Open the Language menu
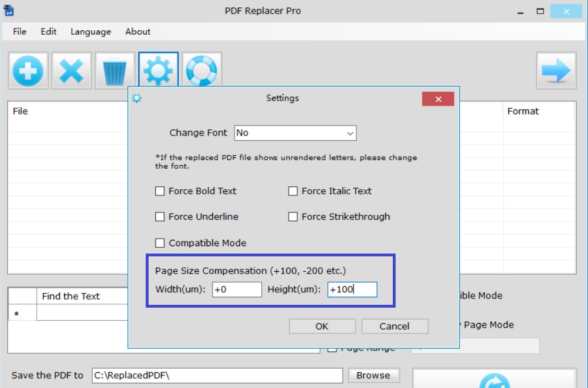Screen dimensions: 588x388 tap(91, 31)
